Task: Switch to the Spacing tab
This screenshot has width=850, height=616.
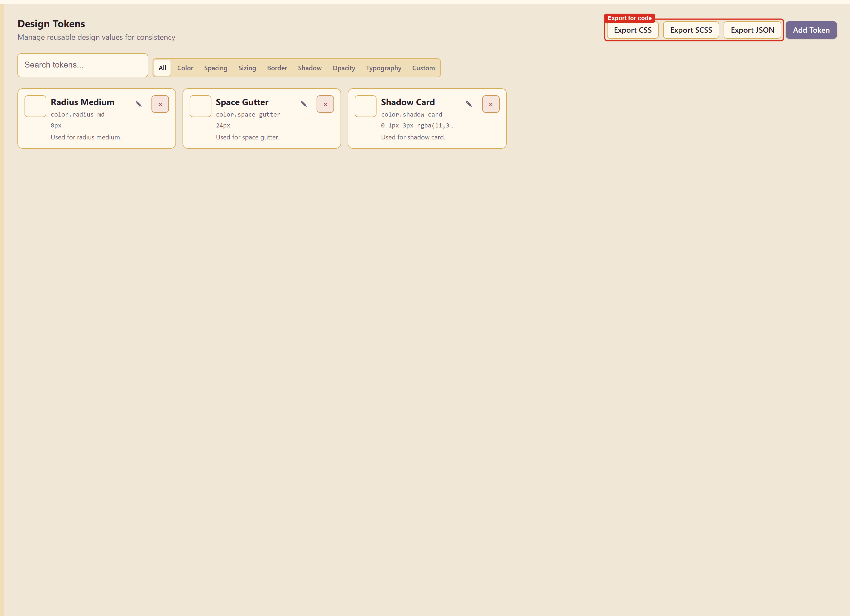Action: click(215, 68)
